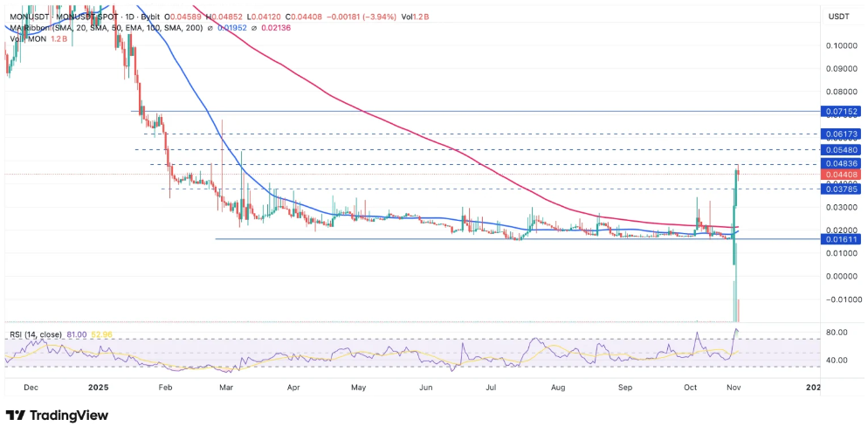Click the 0.01611 support line price label

click(842, 238)
